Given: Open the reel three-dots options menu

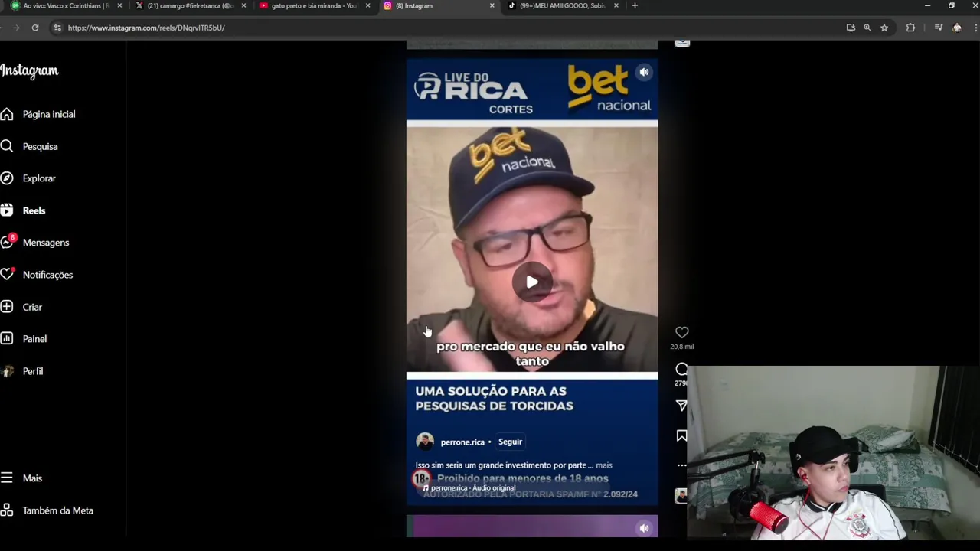Looking at the screenshot, I should tap(681, 465).
